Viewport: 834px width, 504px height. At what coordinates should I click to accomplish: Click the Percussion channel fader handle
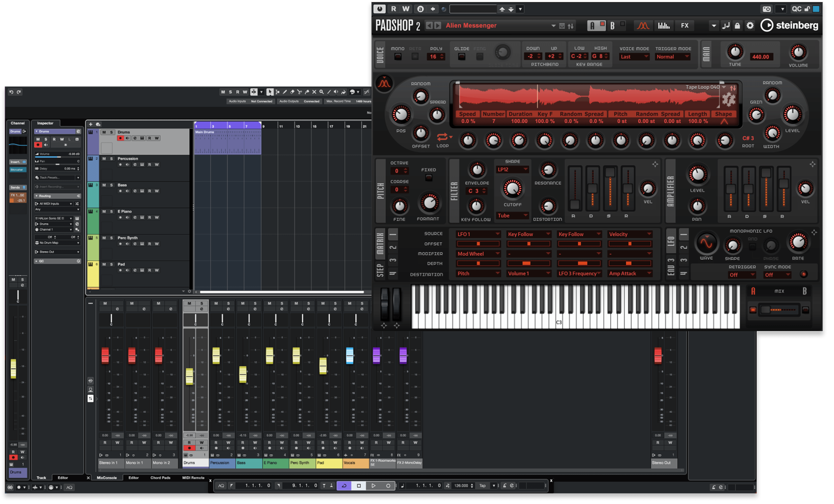(x=216, y=356)
